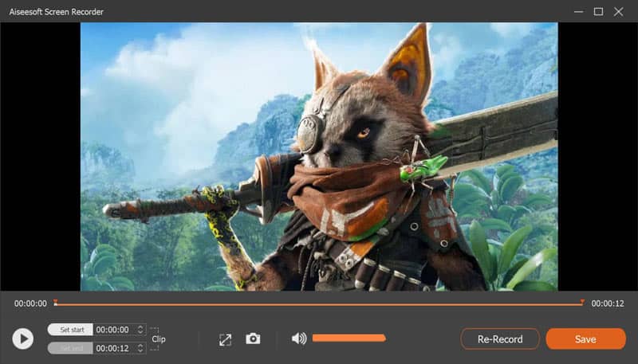
Task: Click the Clip label
Action: pos(158,339)
